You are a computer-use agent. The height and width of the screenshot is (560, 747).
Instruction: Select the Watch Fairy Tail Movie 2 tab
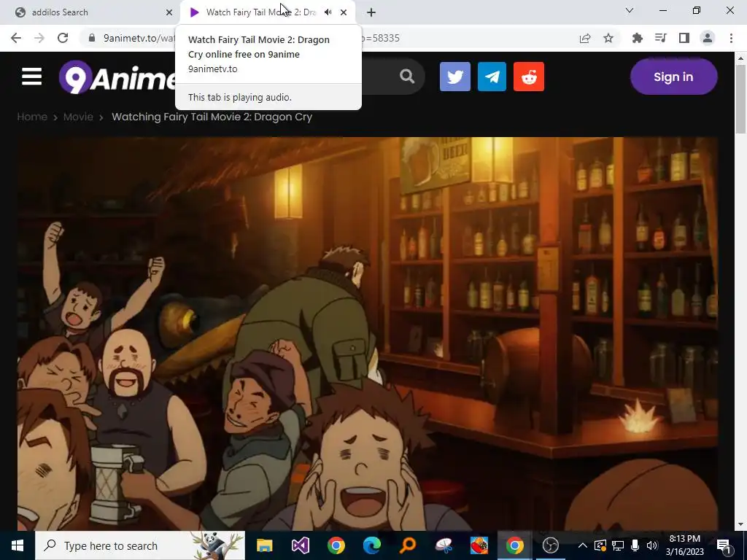(260, 12)
